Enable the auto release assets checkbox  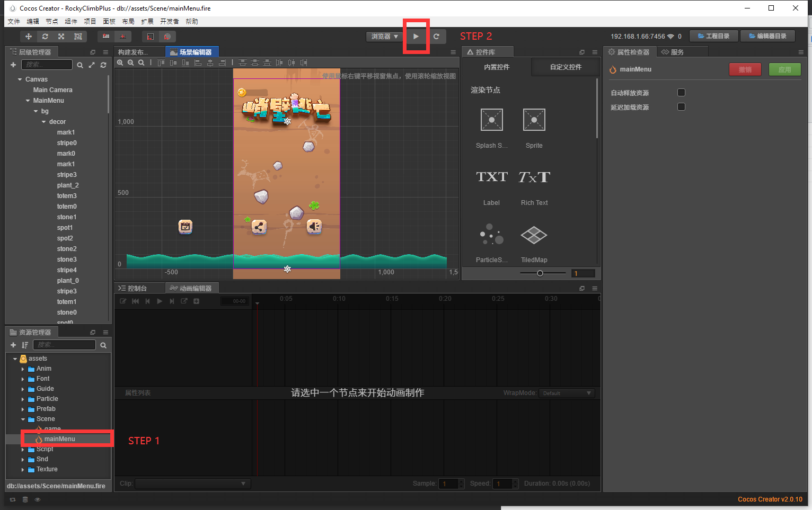(682, 93)
